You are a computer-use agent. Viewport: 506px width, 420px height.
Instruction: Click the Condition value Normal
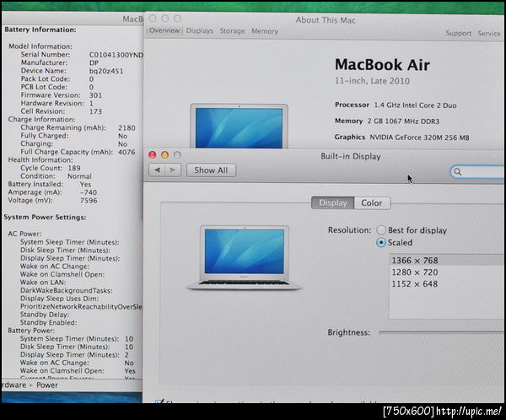[x=79, y=176]
